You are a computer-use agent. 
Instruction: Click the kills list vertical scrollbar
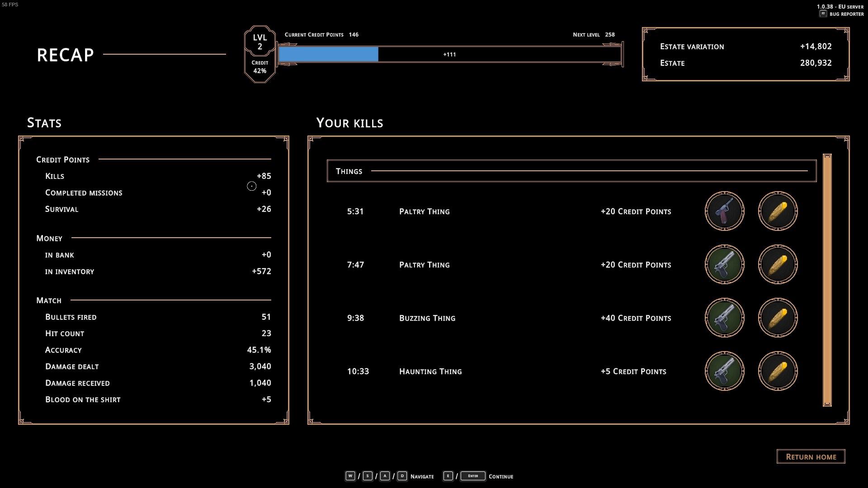(x=827, y=280)
